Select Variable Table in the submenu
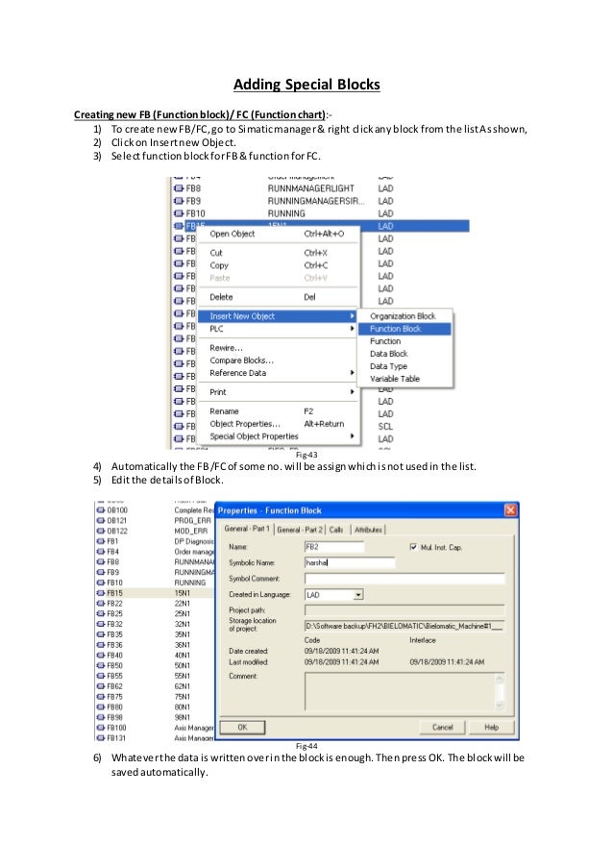Image resolution: width=613 pixels, height=868 pixels. (405, 379)
